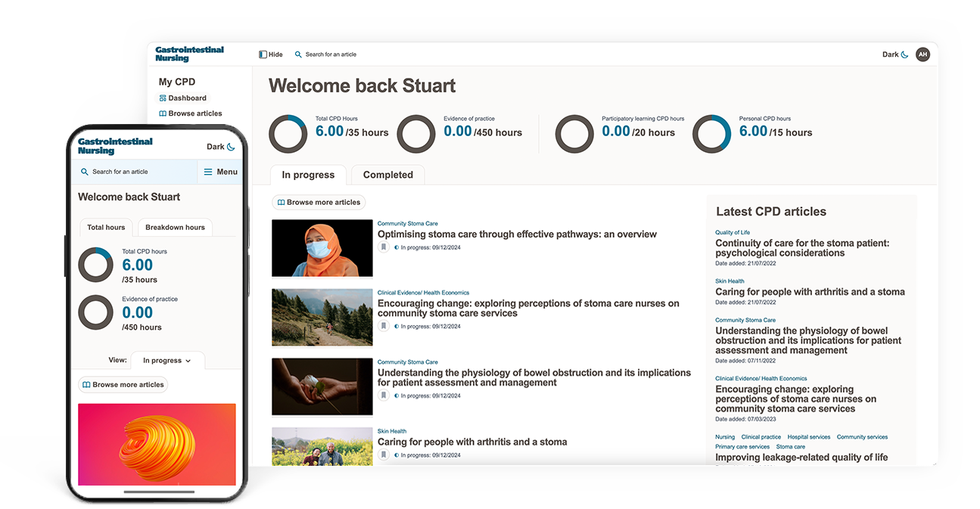Click the desktop Gastrointestinal Nursing logo

pos(189,54)
